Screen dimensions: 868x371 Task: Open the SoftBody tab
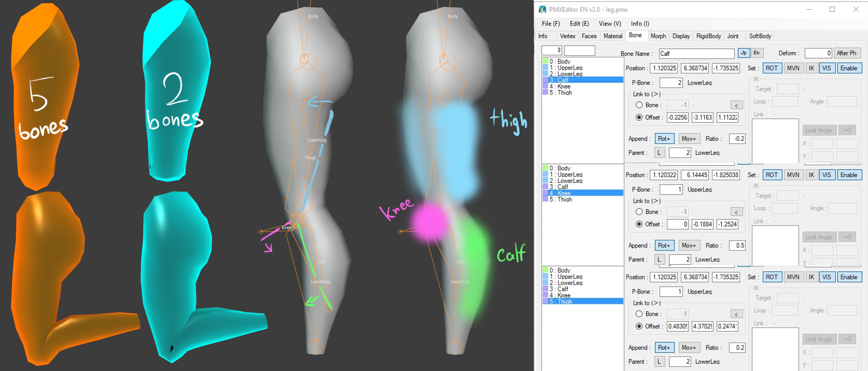tap(760, 36)
